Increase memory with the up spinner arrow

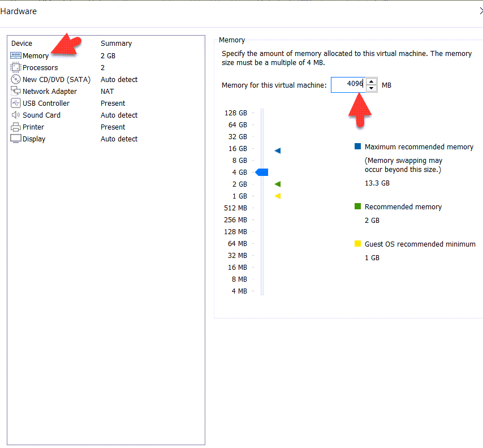(371, 81)
